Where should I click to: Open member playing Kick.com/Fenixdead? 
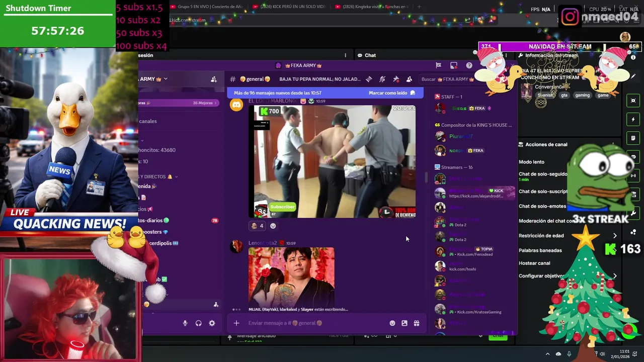coord(475,251)
